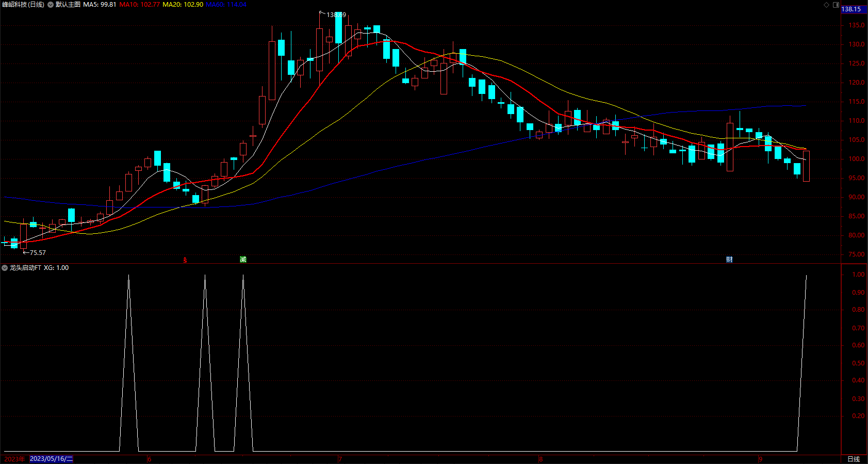This screenshot has width=868, height=464.
Task: Toggle the side panel layout icon
Action: click(x=836, y=5)
